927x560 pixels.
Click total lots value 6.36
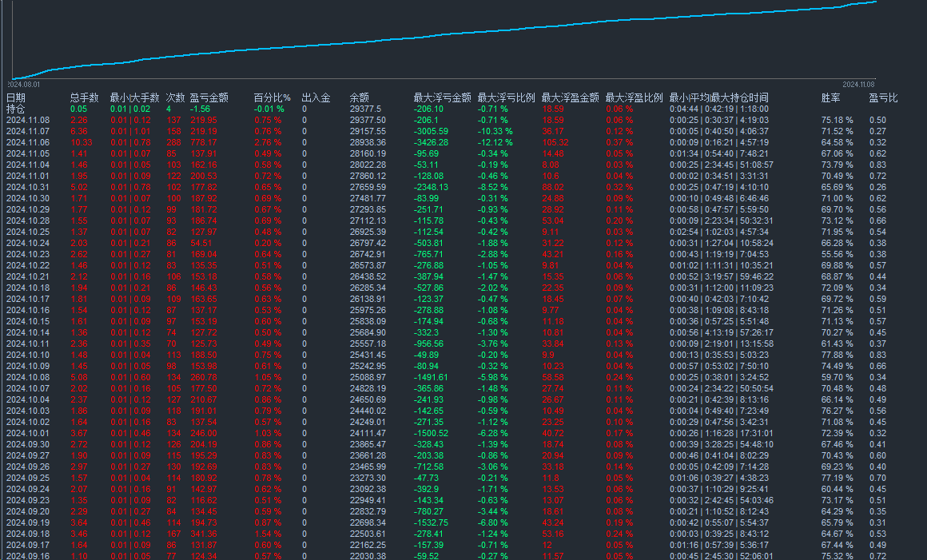click(78, 131)
